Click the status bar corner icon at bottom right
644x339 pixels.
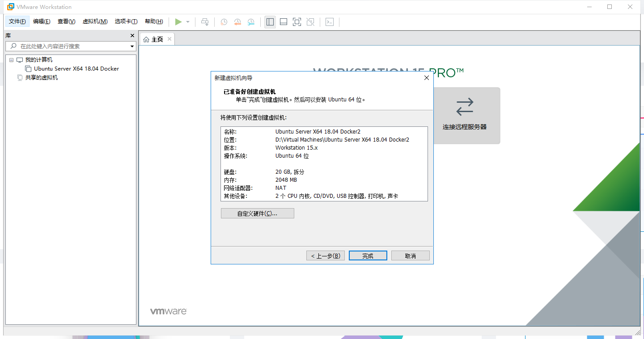[x=636, y=332]
